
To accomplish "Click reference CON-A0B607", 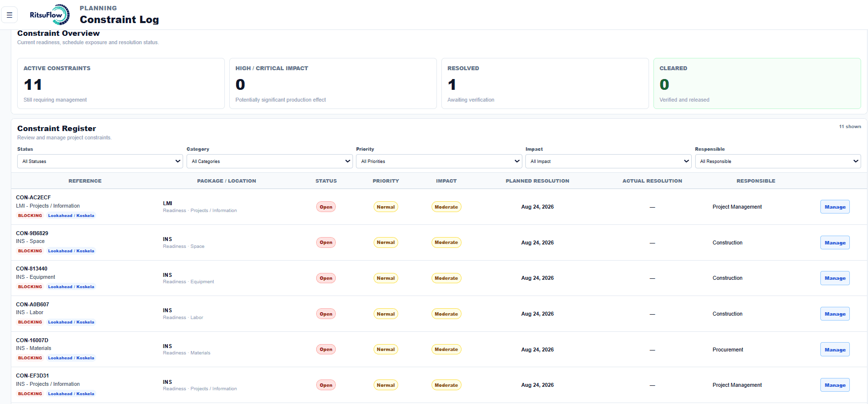I will point(32,304).
